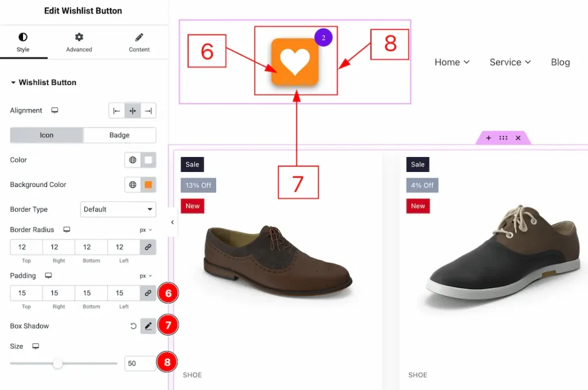Image resolution: width=588 pixels, height=390 pixels.
Task: Open global colors for Color
Action: pyautogui.click(x=133, y=160)
